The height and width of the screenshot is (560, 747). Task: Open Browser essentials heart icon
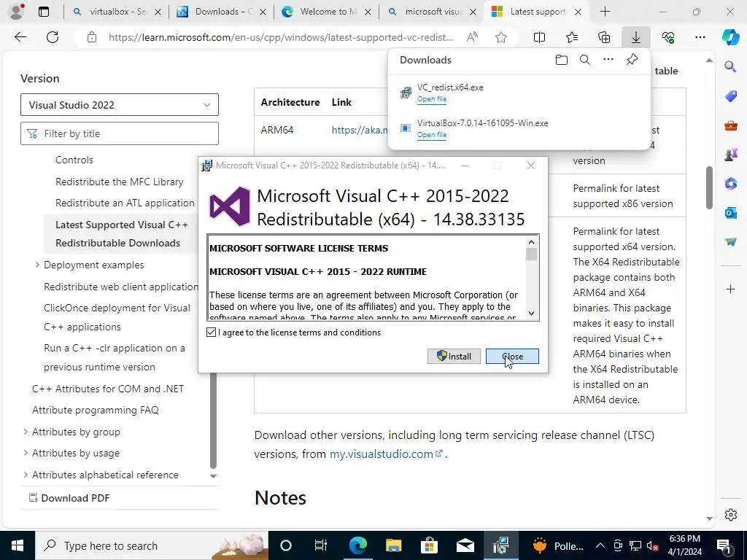[x=668, y=37]
